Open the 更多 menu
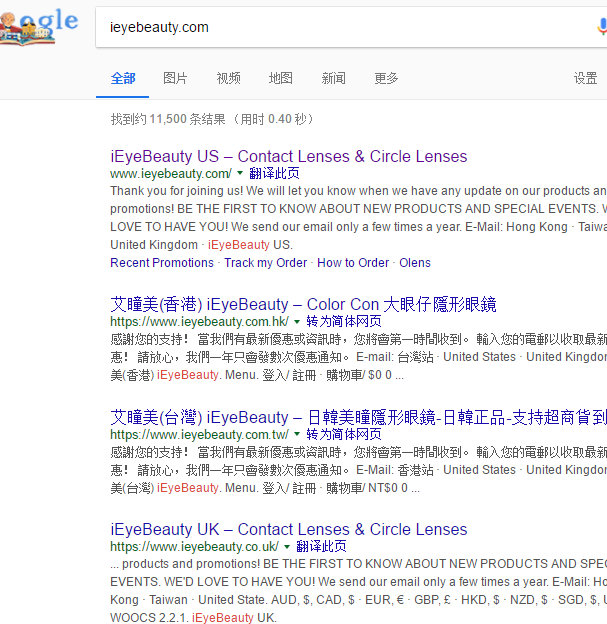Screen dimensions: 607x624 coord(386,78)
